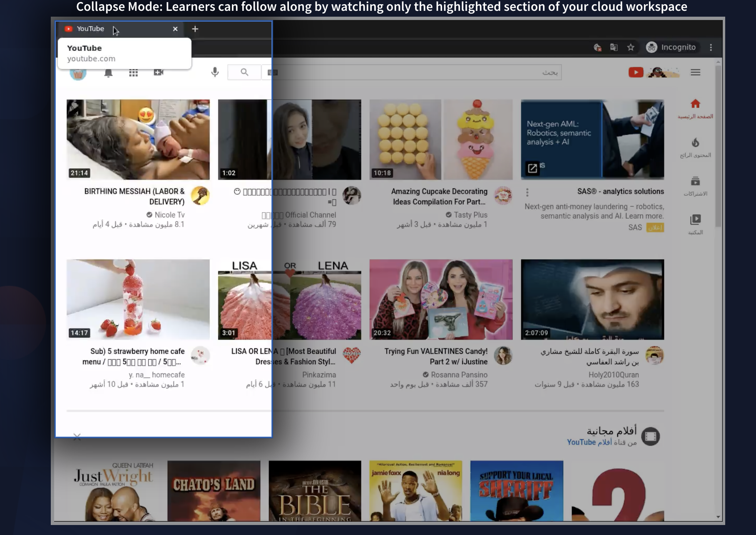This screenshot has width=756, height=535.
Task: Click the film reel free movies icon
Action: click(651, 436)
